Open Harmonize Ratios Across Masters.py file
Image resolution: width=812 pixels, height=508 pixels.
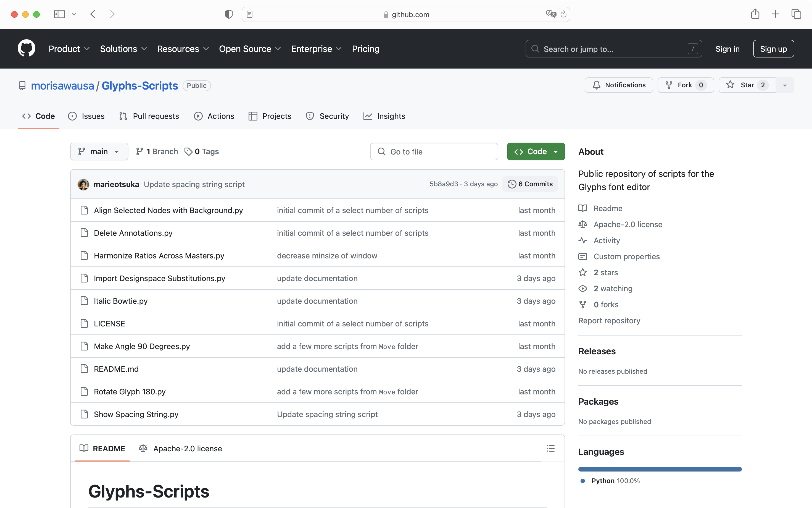(159, 256)
